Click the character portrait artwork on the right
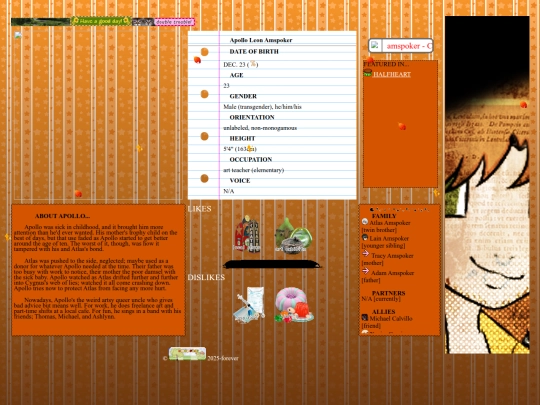 (487, 185)
